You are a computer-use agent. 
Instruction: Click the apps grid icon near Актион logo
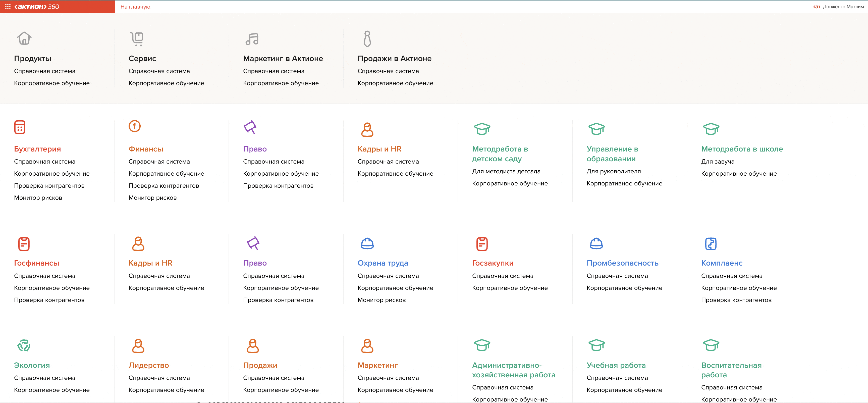[8, 7]
